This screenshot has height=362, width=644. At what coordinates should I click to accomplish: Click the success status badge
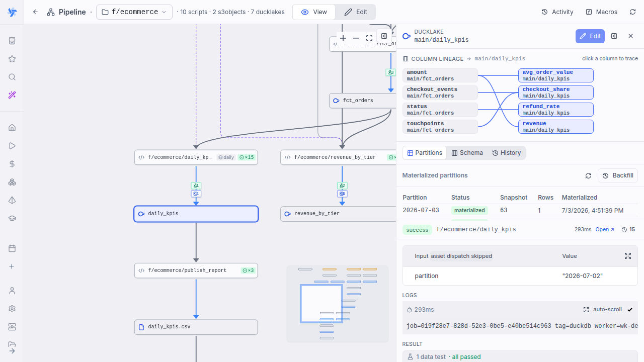pyautogui.click(x=417, y=230)
